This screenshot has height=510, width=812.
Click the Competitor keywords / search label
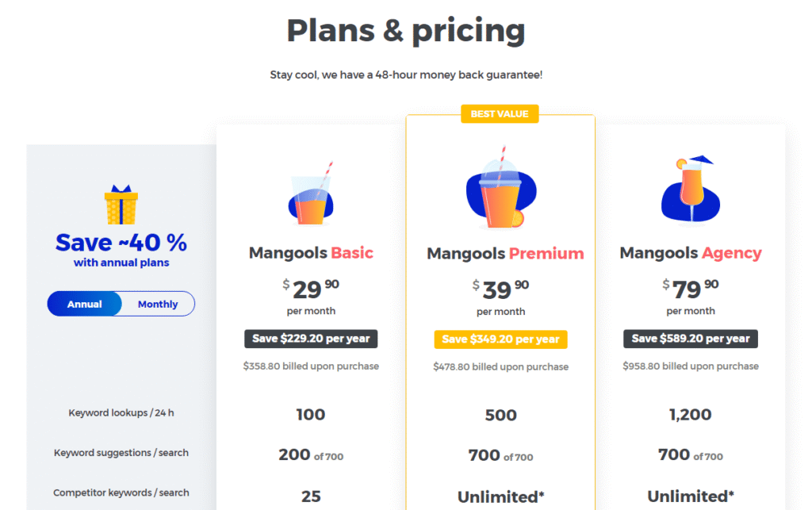[x=121, y=493]
